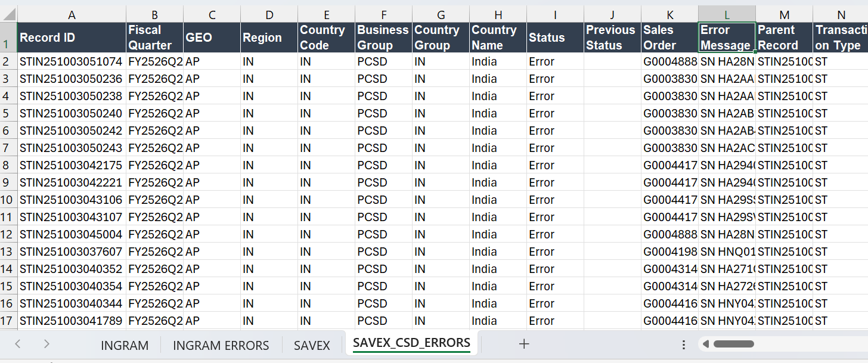The width and height of the screenshot is (868, 363).
Task: Click the Previous Status header cell
Action: (x=612, y=38)
